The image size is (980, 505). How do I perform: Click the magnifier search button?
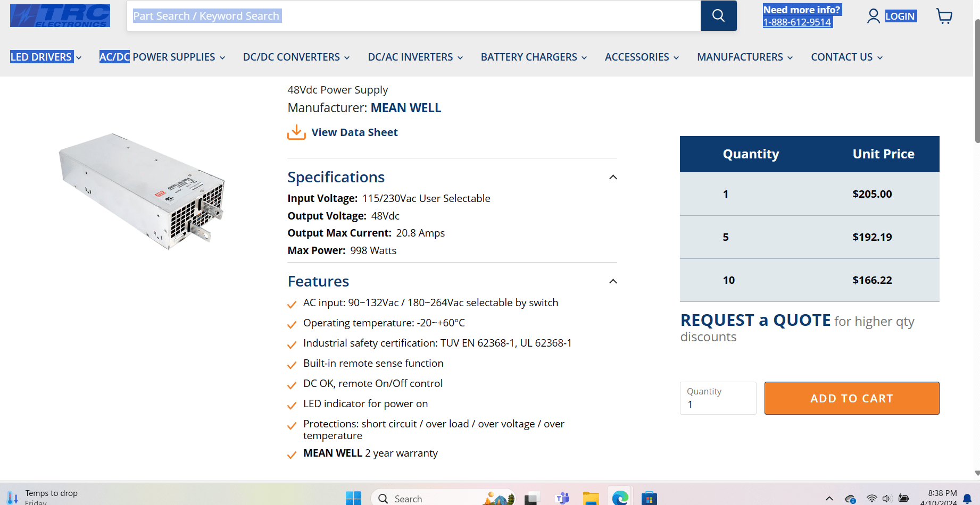pos(718,15)
